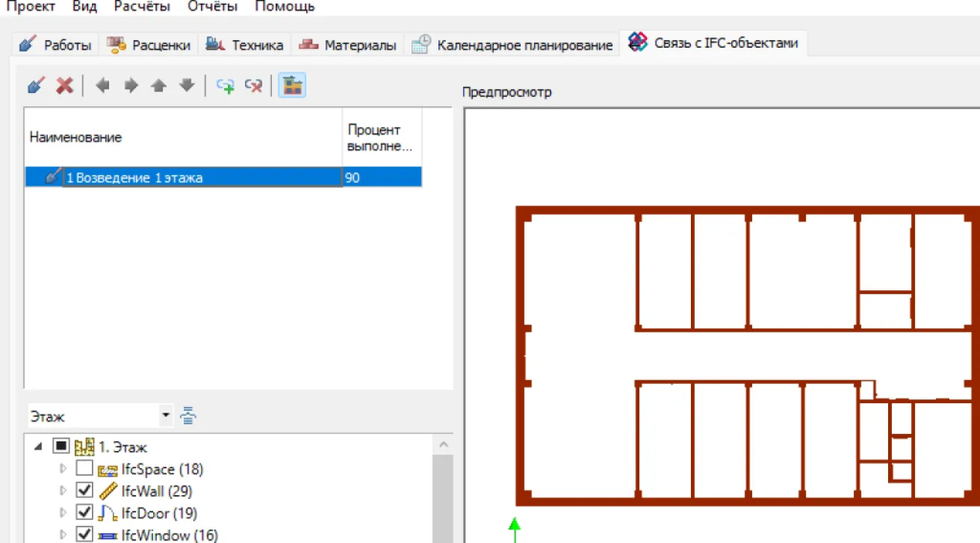Click the remove link icon with red cross
Viewport: 980px width, 543px height.
[254, 85]
